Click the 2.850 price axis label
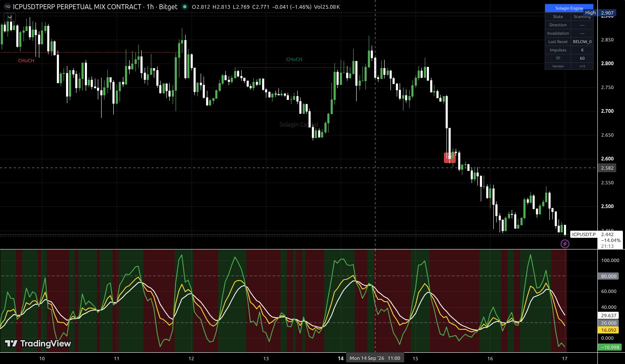Image resolution: width=625 pixels, height=364 pixels. (x=607, y=40)
